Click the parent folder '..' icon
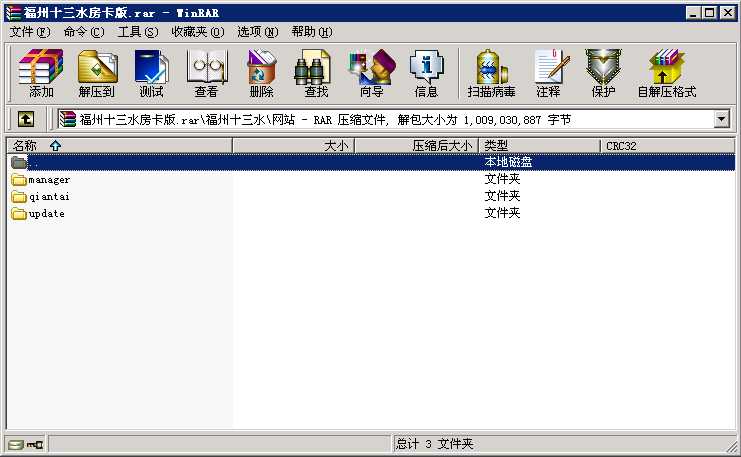 (x=19, y=162)
